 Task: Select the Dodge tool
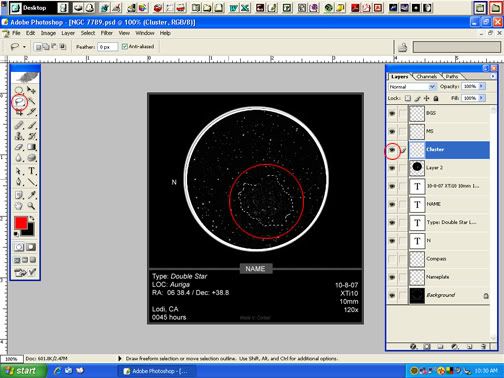31,158
